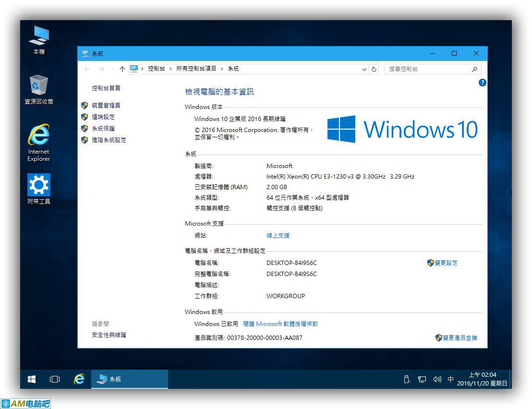The image size is (532, 409).
Task: Launch Internet Explorer from the taskbar
Action: coord(79,379)
